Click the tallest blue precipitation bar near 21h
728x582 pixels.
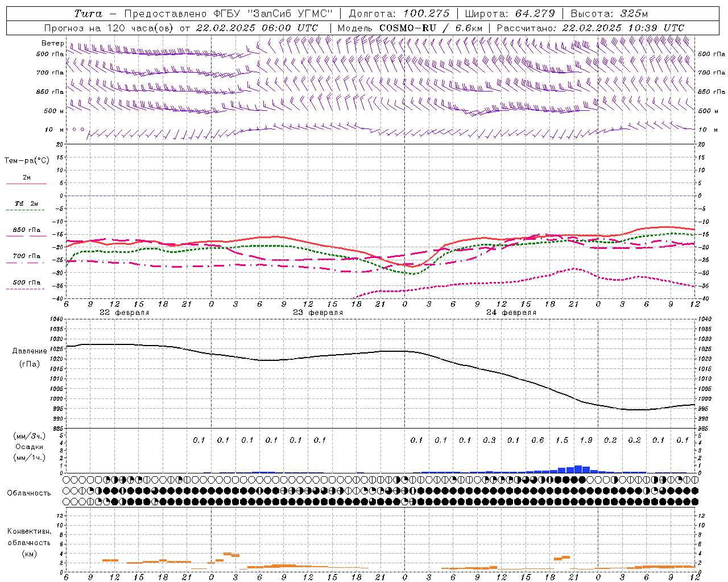pyautogui.click(x=578, y=469)
